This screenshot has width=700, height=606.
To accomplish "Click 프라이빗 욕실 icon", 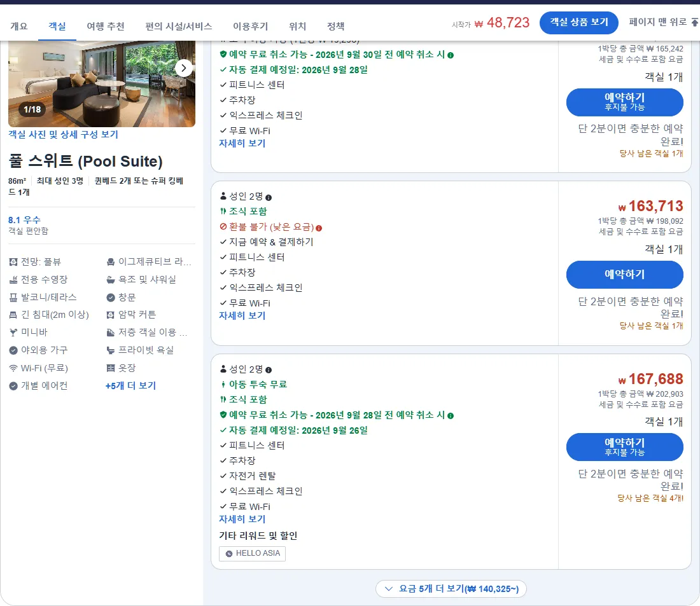I will pos(111,350).
